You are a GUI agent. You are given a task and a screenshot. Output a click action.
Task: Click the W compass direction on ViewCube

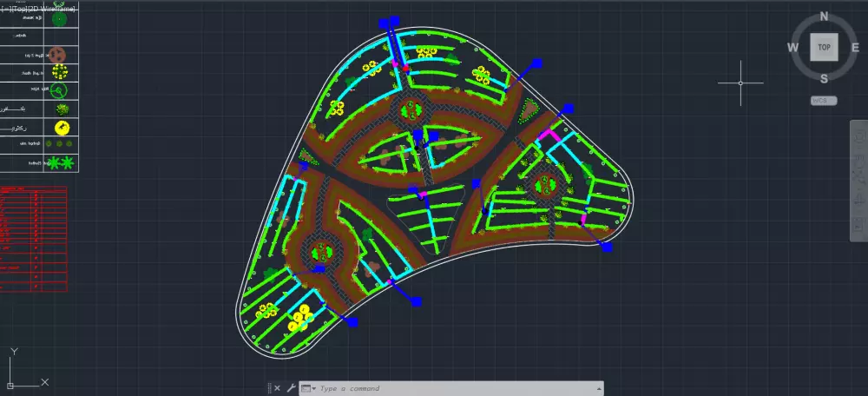pyautogui.click(x=792, y=48)
